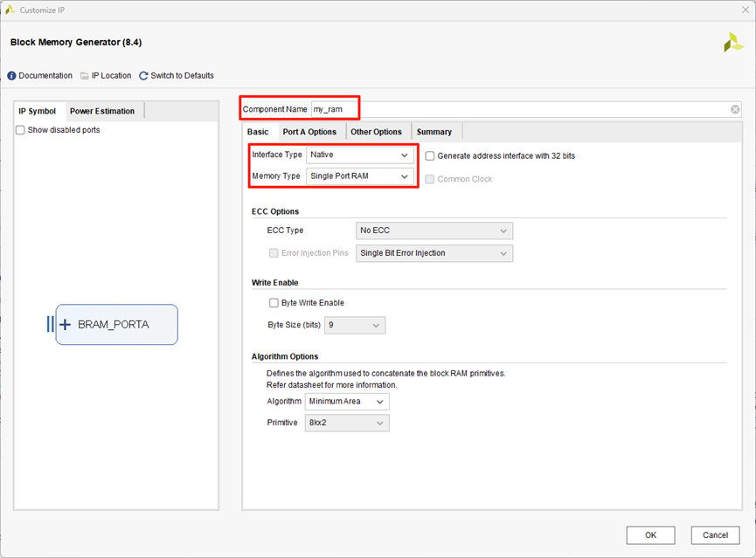Click the IP Location folder icon

(85, 76)
